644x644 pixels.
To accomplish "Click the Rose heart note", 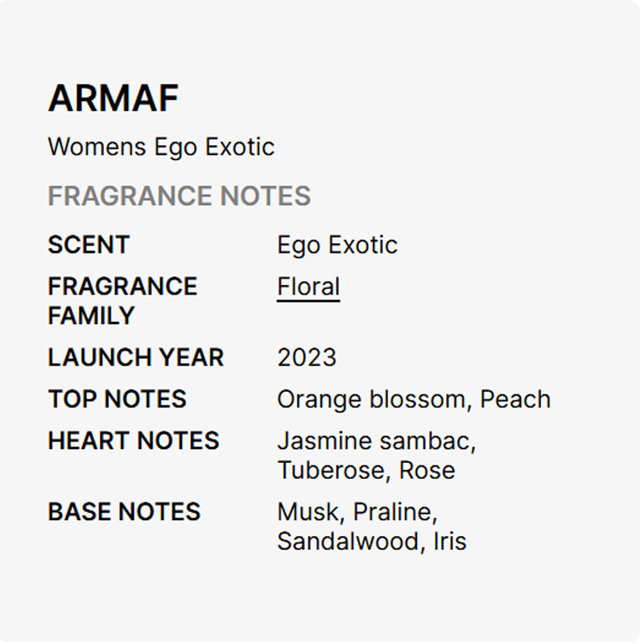I will (x=427, y=470).
